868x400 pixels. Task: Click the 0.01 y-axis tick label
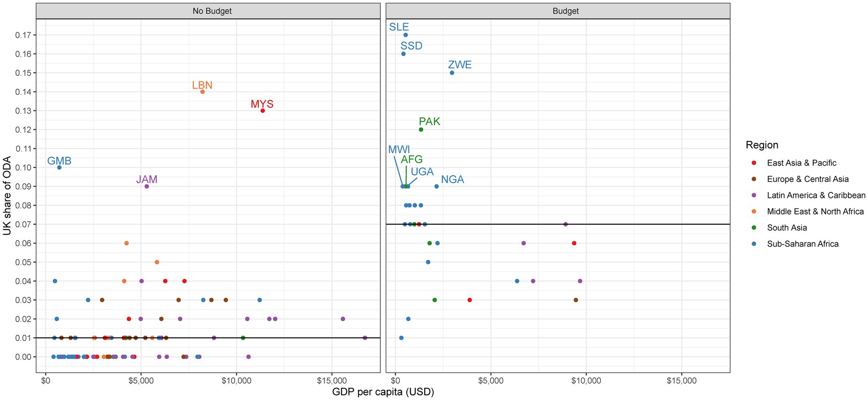click(x=23, y=338)
